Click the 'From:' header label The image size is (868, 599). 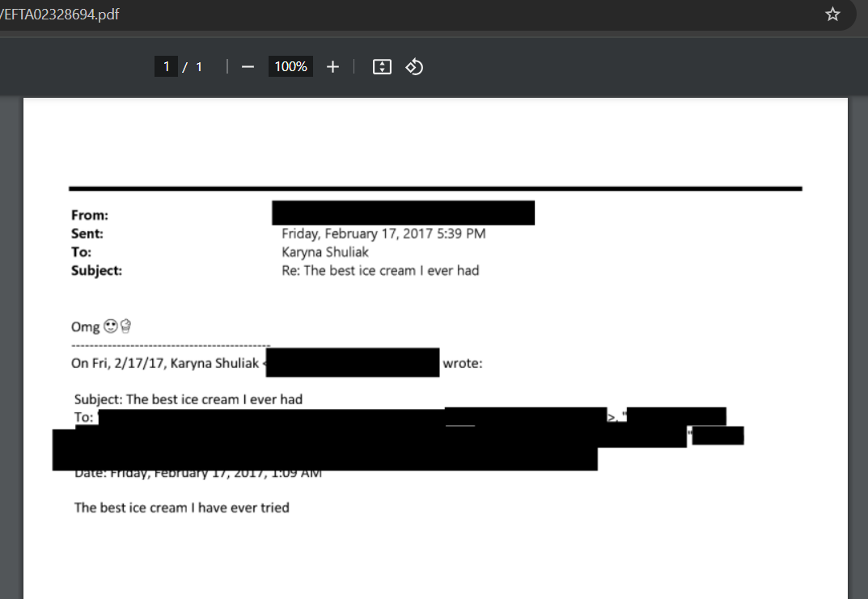[90, 215]
